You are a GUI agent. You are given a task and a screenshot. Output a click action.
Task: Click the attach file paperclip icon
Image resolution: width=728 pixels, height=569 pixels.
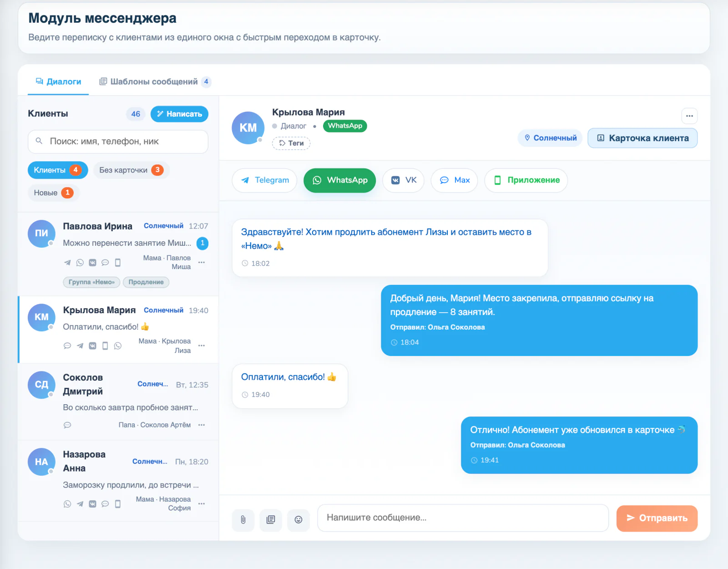tap(243, 520)
